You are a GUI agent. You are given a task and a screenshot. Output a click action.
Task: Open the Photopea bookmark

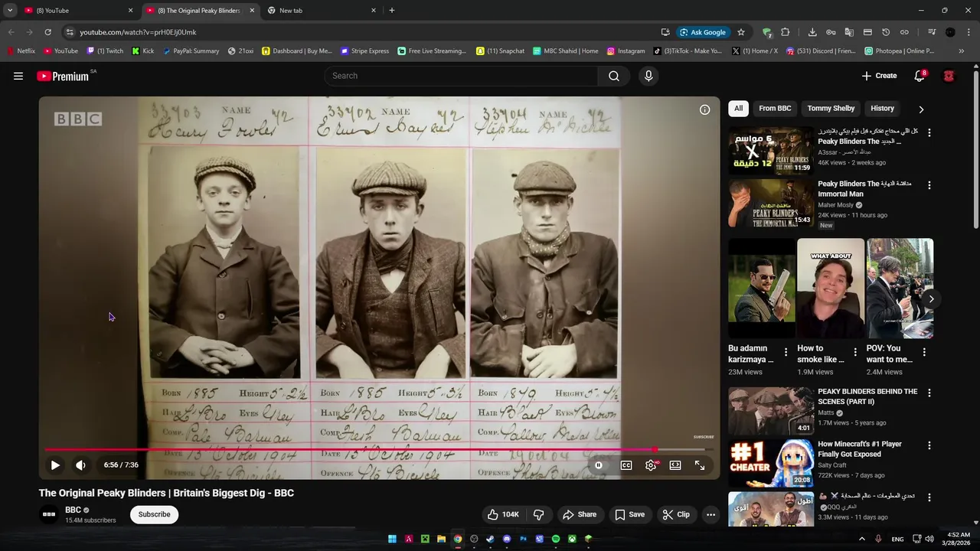click(x=900, y=51)
